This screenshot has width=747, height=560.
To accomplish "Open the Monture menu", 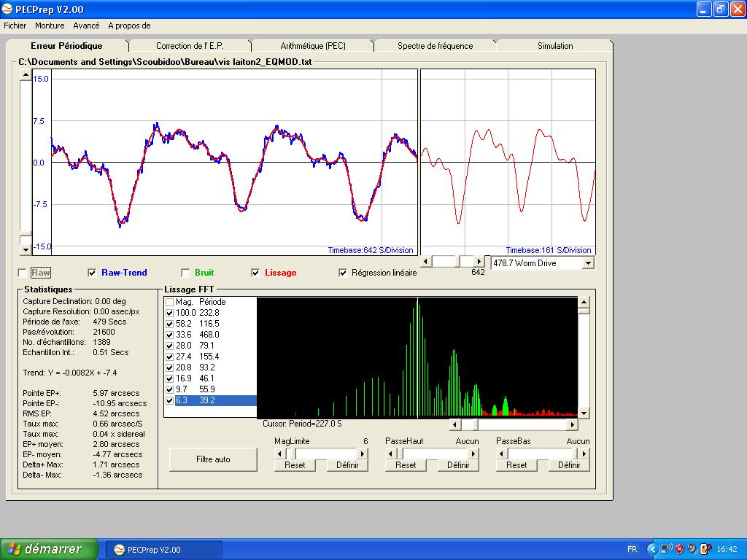I will coord(50,26).
